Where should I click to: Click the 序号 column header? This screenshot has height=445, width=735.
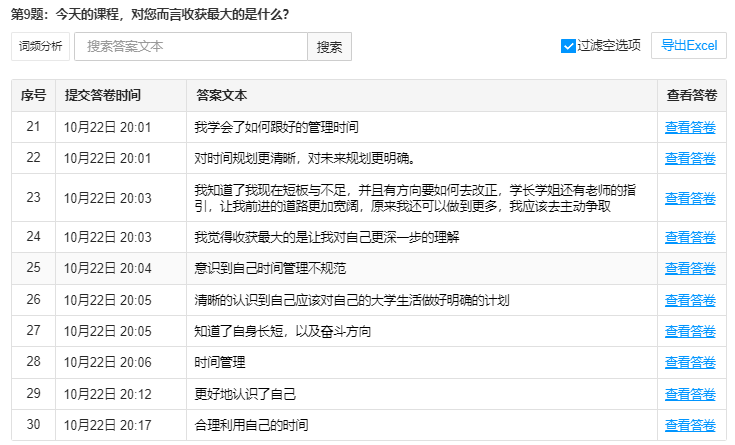(33, 96)
